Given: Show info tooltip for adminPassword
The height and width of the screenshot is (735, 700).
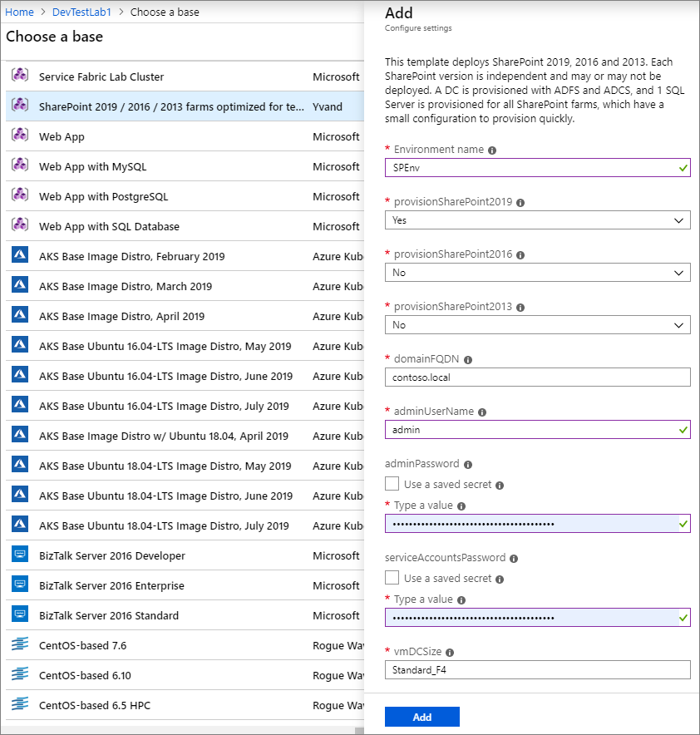Looking at the screenshot, I should pyautogui.click(x=467, y=465).
